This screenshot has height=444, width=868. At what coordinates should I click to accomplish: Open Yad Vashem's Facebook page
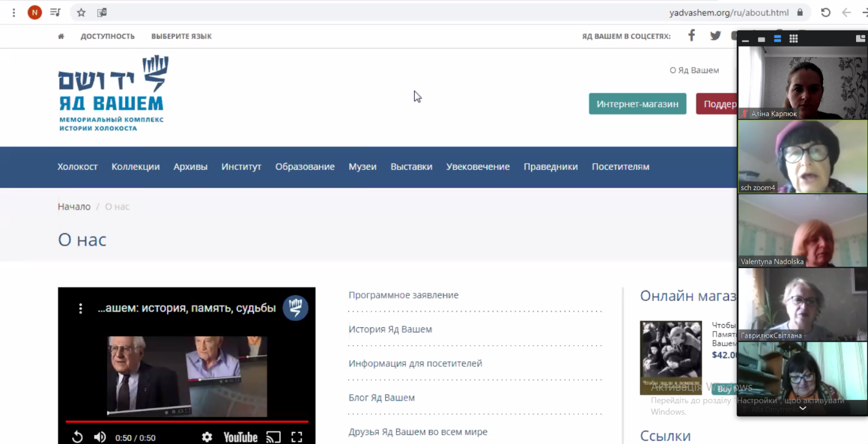click(691, 36)
